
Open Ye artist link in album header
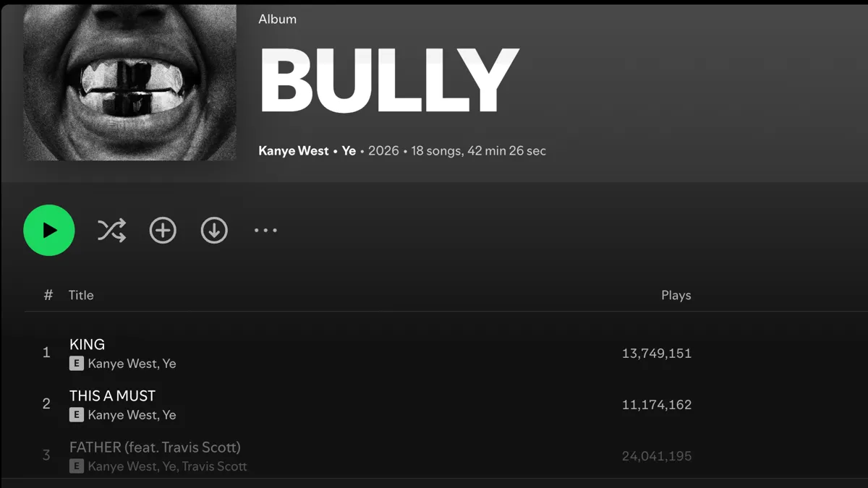click(x=349, y=151)
